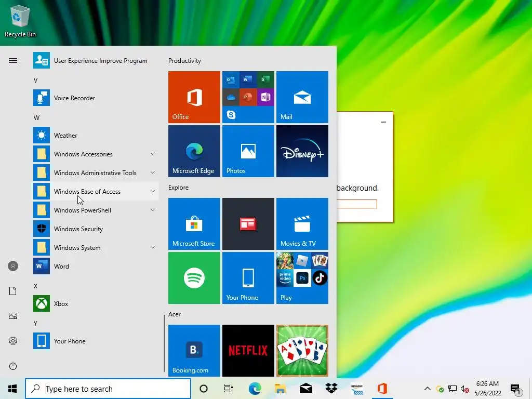Open the Office tile
532x399 pixels.
[x=194, y=97]
